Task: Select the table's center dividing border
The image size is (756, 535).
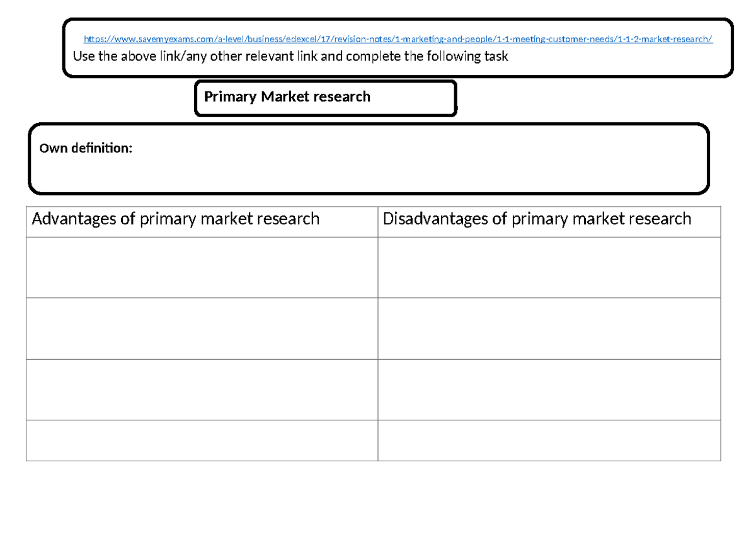Action: click(377, 328)
